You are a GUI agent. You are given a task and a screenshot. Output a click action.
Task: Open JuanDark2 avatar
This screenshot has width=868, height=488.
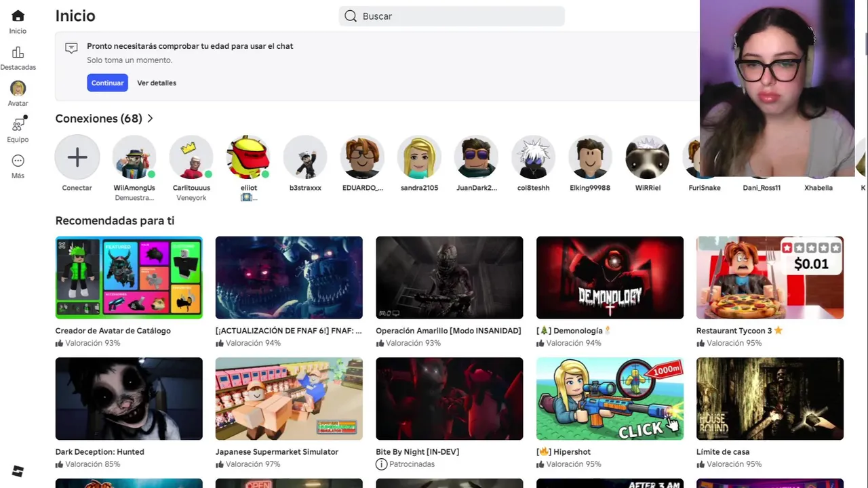pyautogui.click(x=476, y=157)
